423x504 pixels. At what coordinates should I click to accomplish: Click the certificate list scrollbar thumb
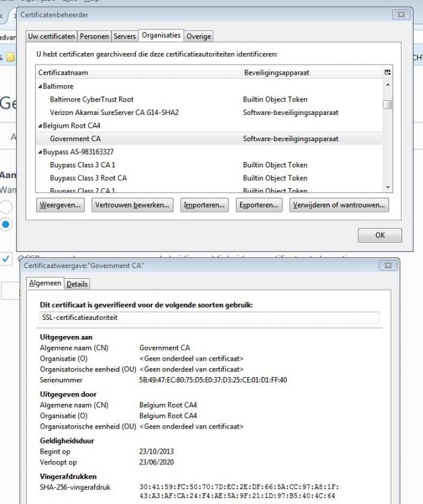(387, 104)
